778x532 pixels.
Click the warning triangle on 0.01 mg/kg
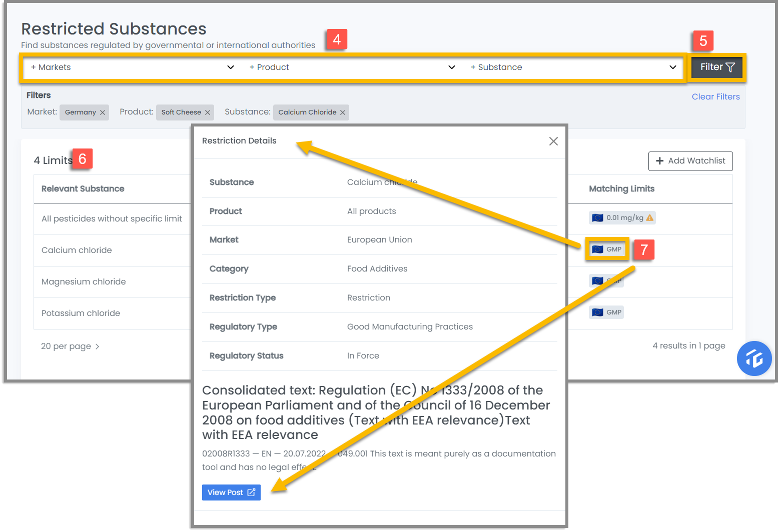coord(649,218)
